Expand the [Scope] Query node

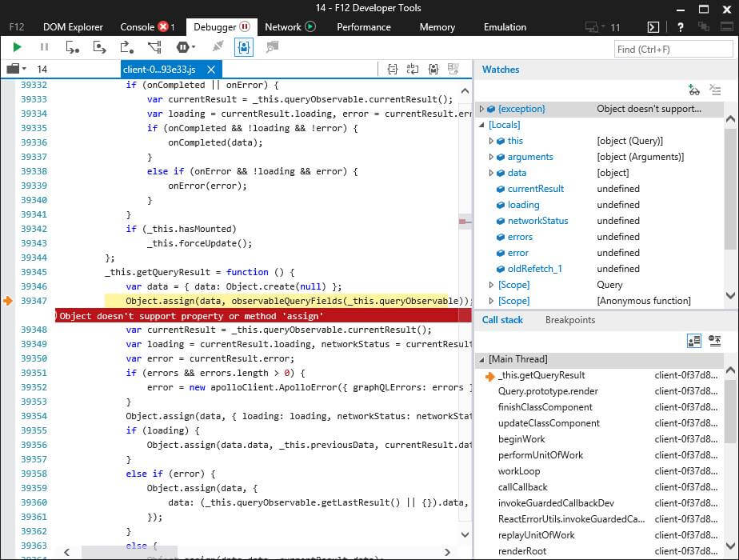[491, 285]
